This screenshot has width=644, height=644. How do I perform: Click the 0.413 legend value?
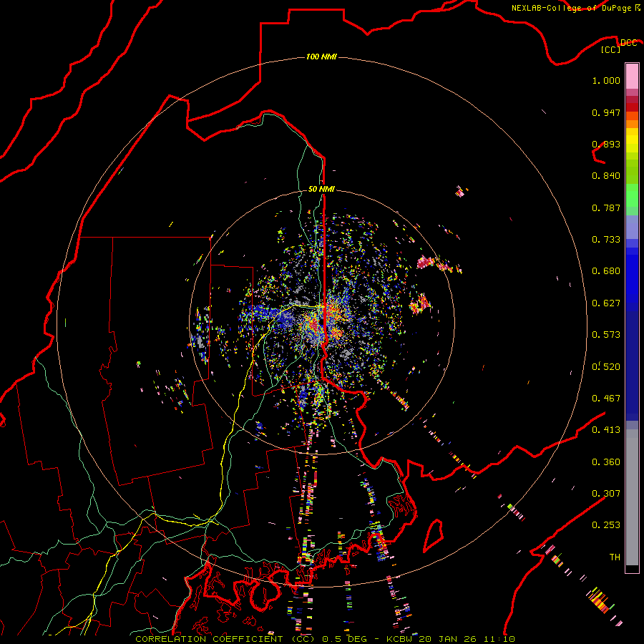(606, 430)
